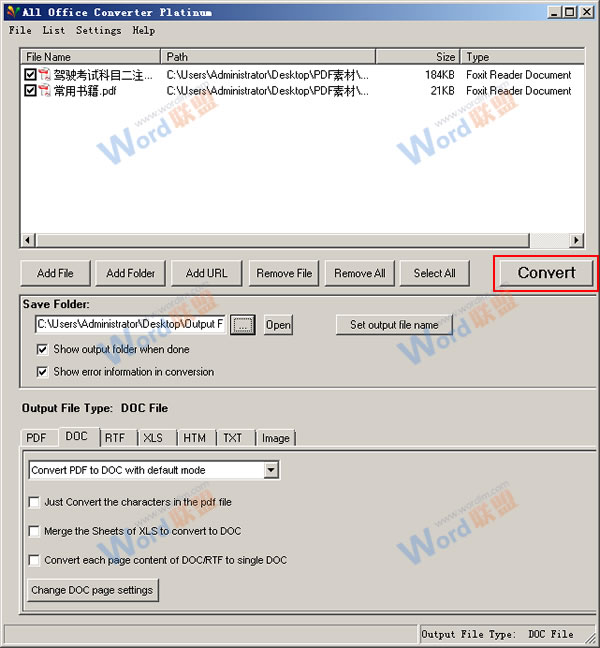Click the right scroll arrow of file list
Screen dimensions: 600x648
[x=576, y=240]
